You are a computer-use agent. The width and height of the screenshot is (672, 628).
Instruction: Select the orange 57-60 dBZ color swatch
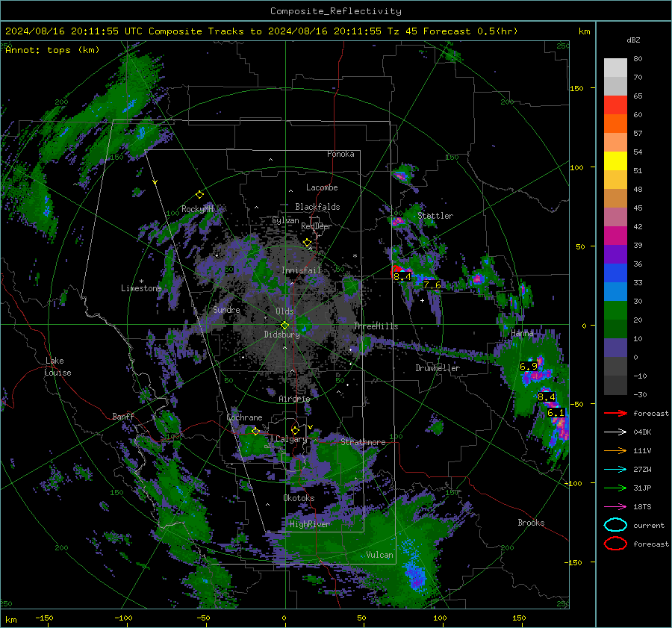pos(615,124)
